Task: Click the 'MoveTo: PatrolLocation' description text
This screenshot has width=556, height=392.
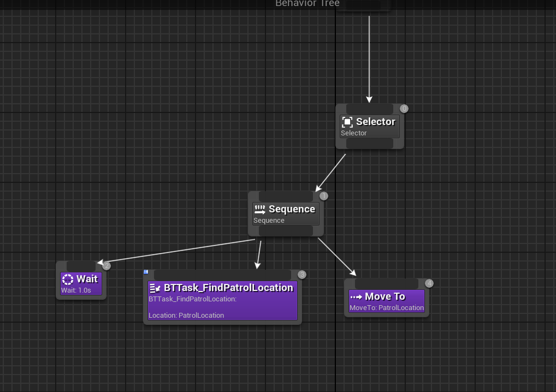Action: 387,307
